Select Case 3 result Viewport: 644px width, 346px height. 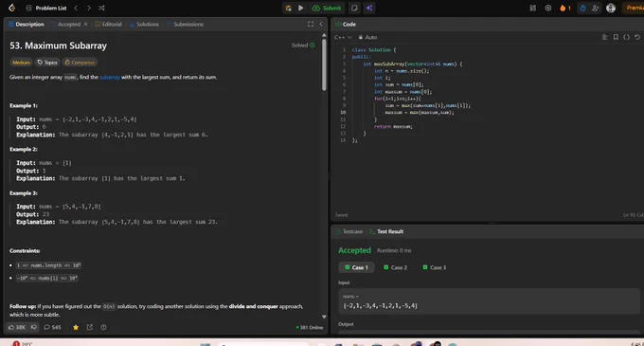435,267
